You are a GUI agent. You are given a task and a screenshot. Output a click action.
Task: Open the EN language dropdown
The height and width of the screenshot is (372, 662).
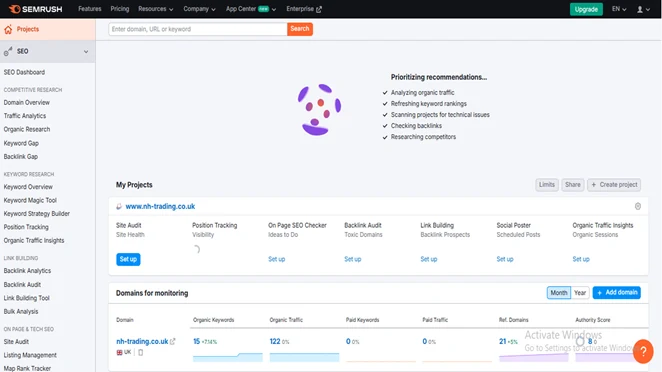click(619, 9)
